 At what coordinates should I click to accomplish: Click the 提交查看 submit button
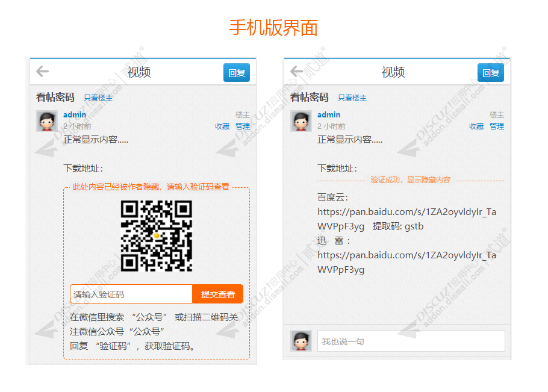tap(218, 294)
